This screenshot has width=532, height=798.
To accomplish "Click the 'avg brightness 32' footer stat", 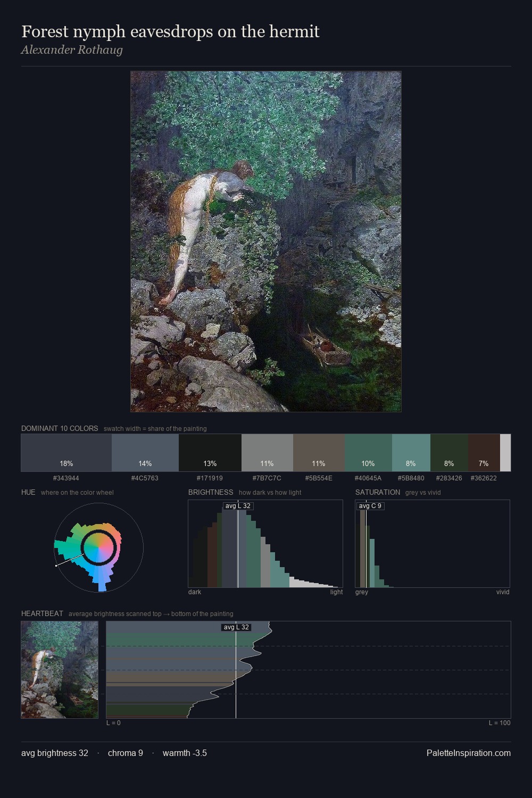I will point(55,753).
